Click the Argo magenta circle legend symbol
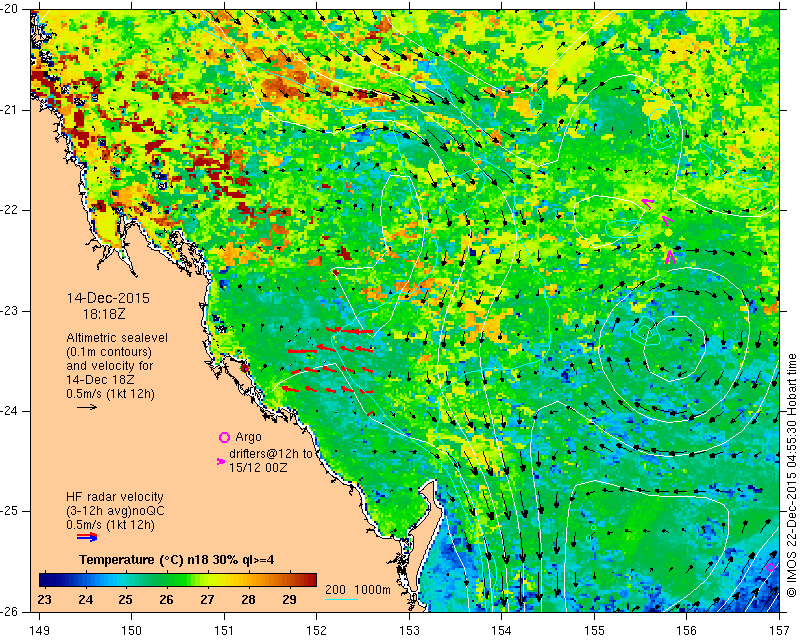 point(224,437)
